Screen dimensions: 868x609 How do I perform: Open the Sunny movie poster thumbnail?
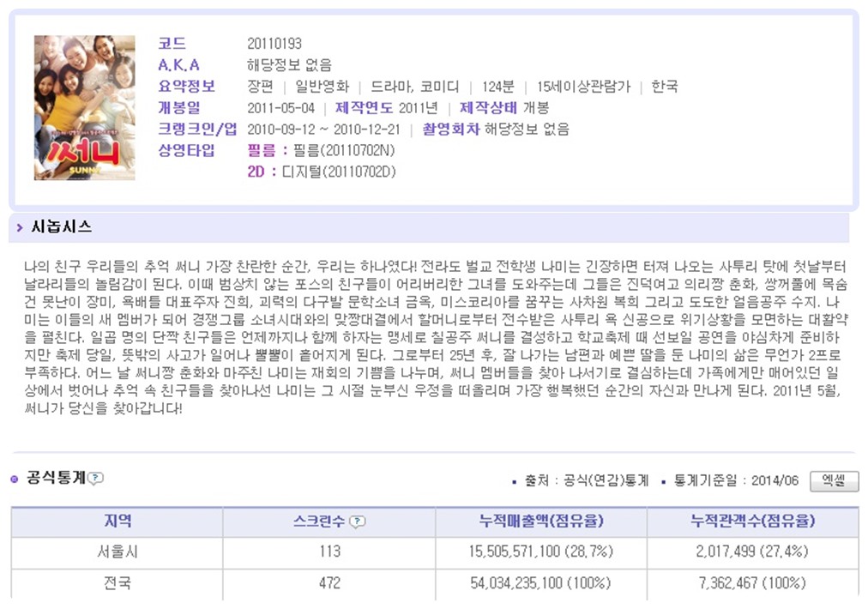click(x=84, y=107)
